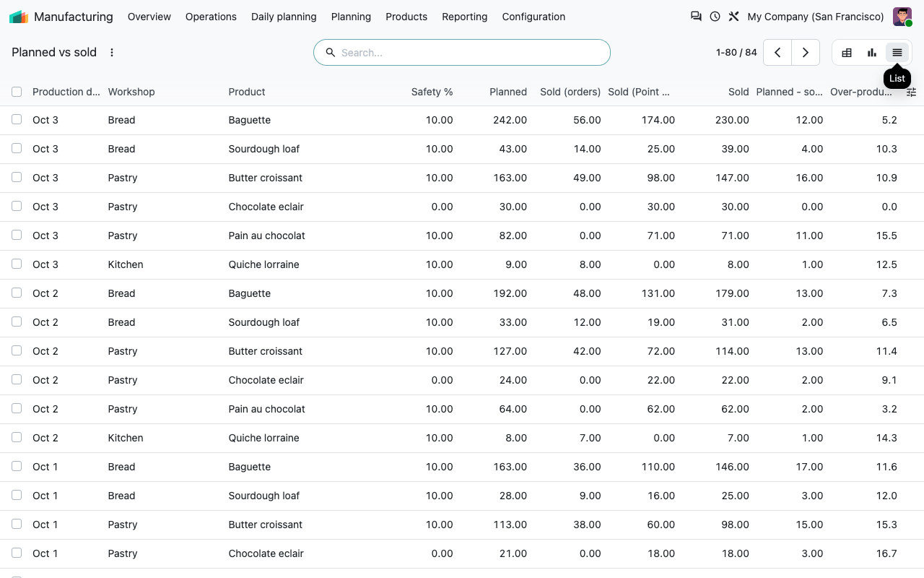
Task: Switch to the graph view
Action: [872, 53]
